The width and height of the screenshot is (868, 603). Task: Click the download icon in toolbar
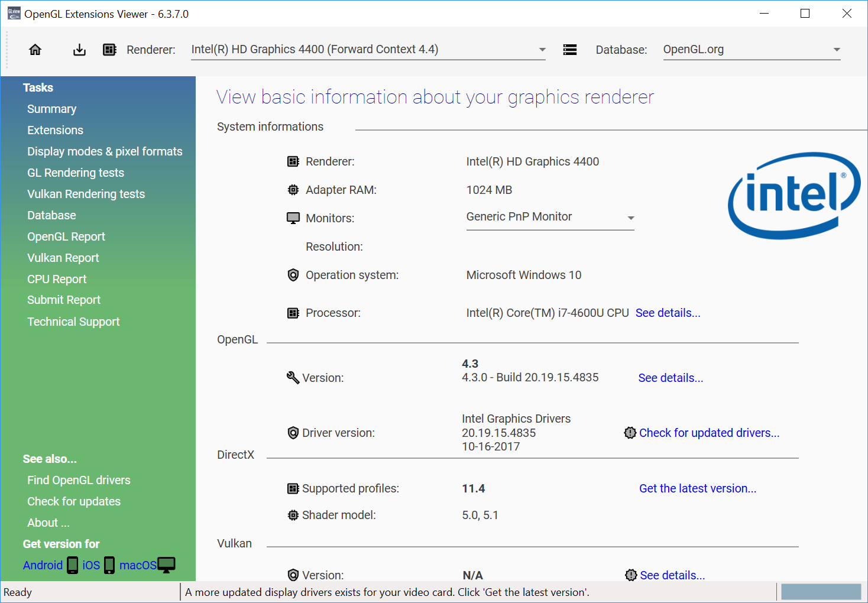pyautogui.click(x=79, y=50)
